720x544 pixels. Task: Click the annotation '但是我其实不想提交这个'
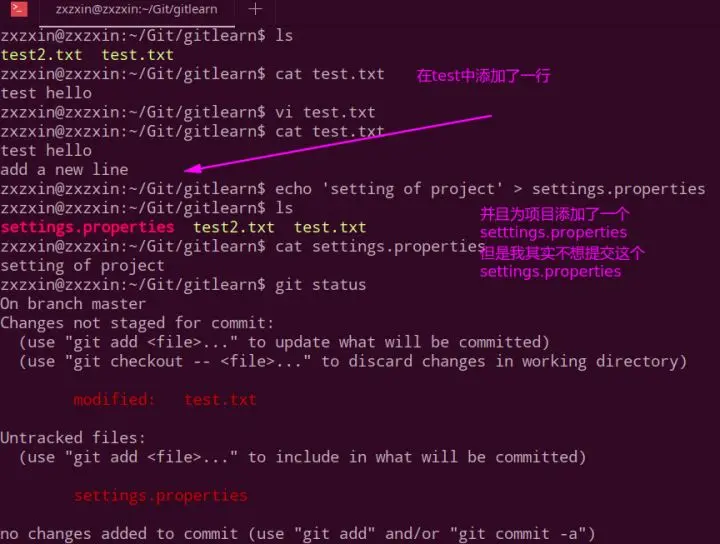pyautogui.click(x=562, y=253)
